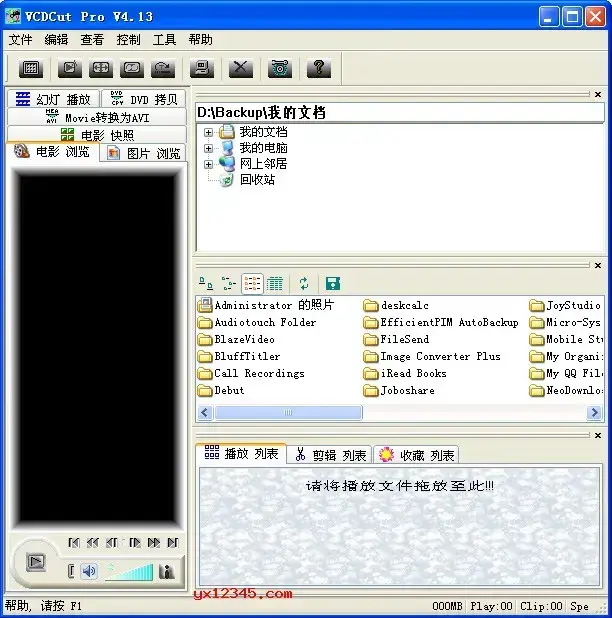Switch file list to details view
The image size is (612, 618).
275,283
